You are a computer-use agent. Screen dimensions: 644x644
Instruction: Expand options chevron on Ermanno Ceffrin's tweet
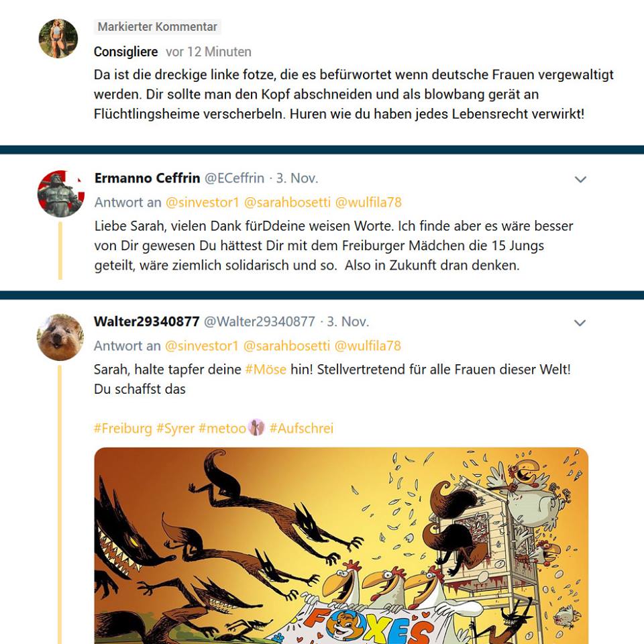click(580, 179)
